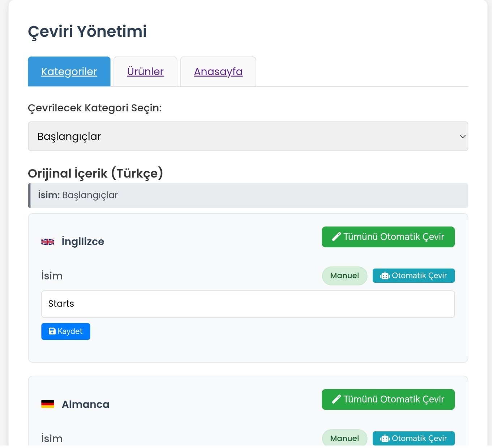492x448 pixels.
Task: Save the English translation with Kaydet
Action: 66,332
